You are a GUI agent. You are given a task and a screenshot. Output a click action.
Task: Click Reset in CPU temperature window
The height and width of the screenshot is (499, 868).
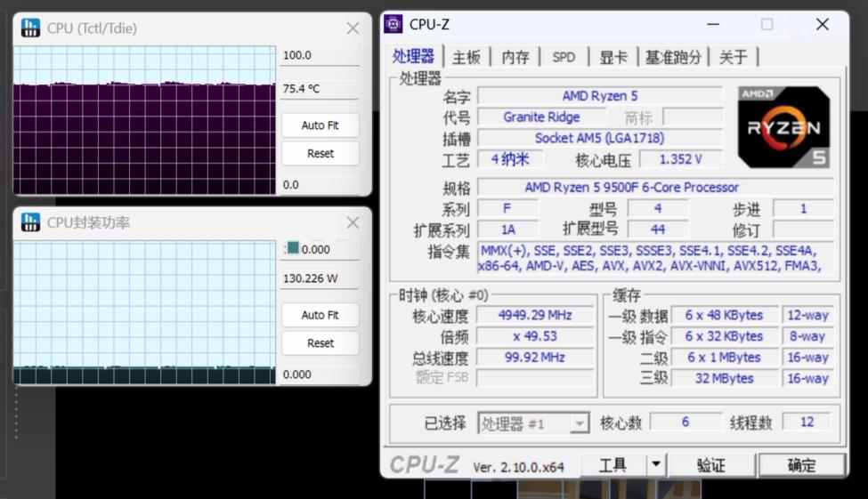click(x=320, y=153)
